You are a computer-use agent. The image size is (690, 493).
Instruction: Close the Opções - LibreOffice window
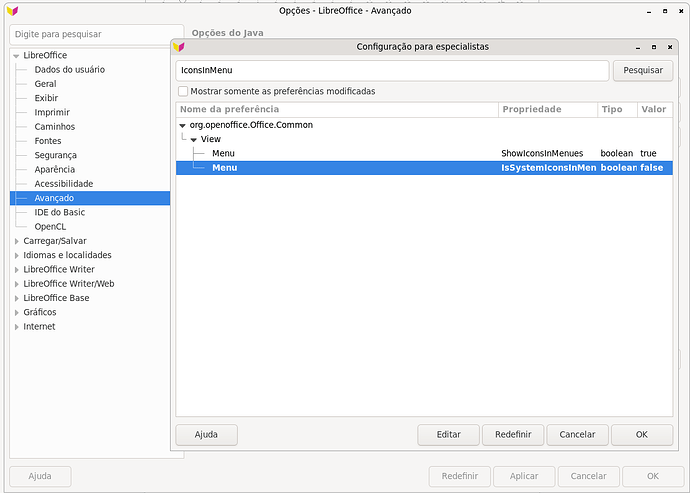pos(681,11)
